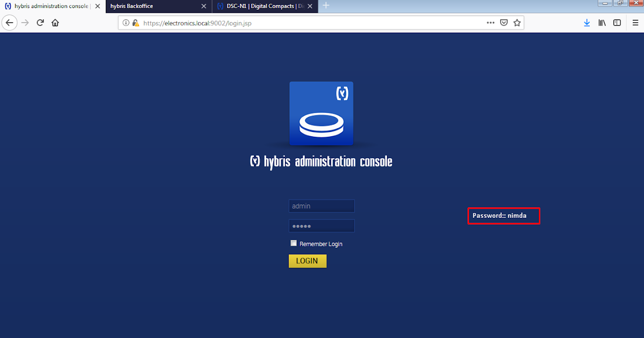Open page actions three-dot menu

pos(491,23)
